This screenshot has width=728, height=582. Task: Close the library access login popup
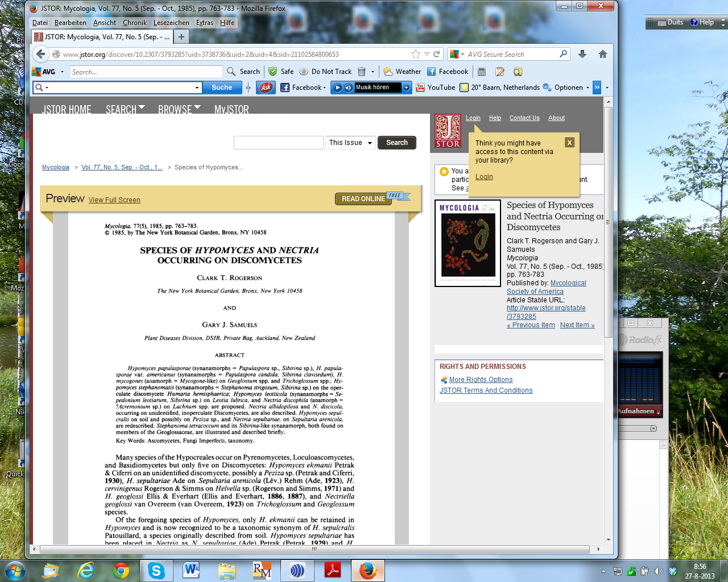click(x=569, y=143)
